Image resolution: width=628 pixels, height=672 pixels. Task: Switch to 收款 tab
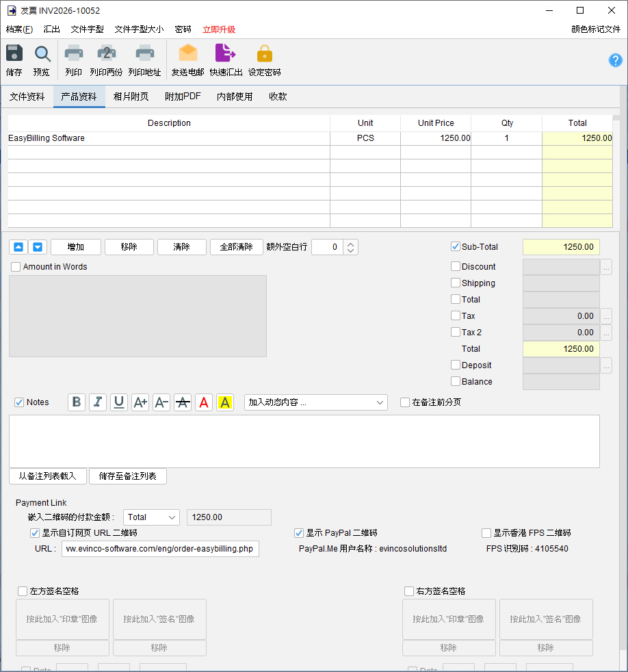(278, 96)
